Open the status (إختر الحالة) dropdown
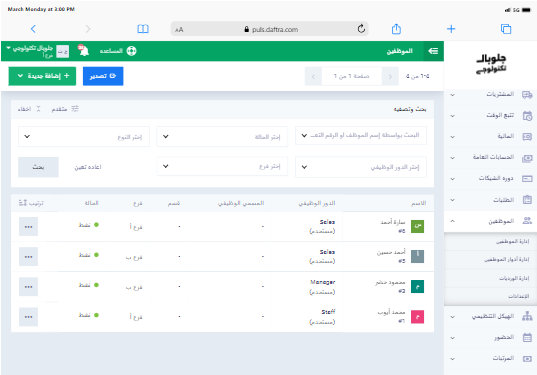Image resolution: width=537 pixels, height=375 pixels. tap(222, 137)
